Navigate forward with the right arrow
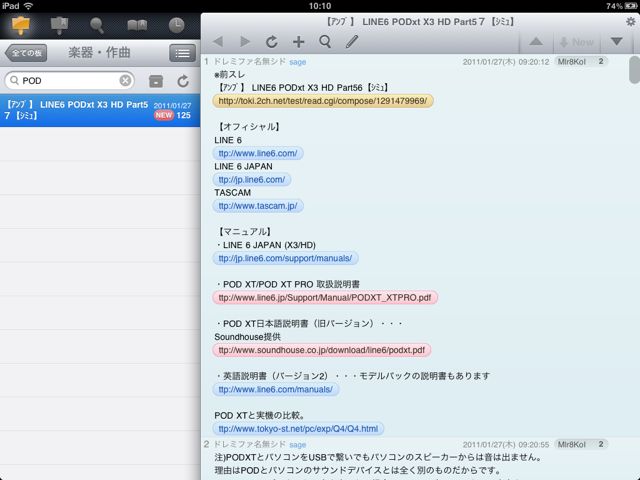 [x=245, y=42]
